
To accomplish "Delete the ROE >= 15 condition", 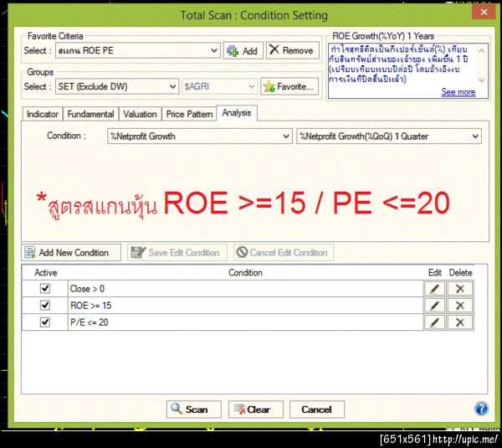I will click(460, 306).
